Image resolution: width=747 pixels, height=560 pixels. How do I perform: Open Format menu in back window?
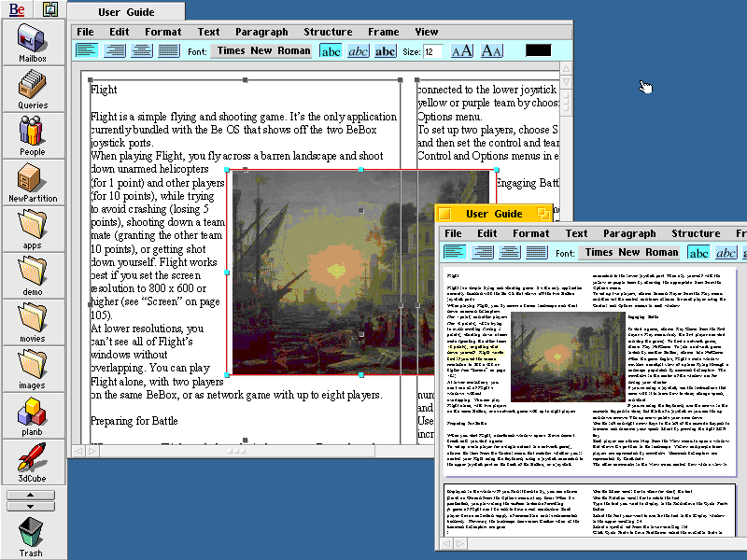point(162,32)
